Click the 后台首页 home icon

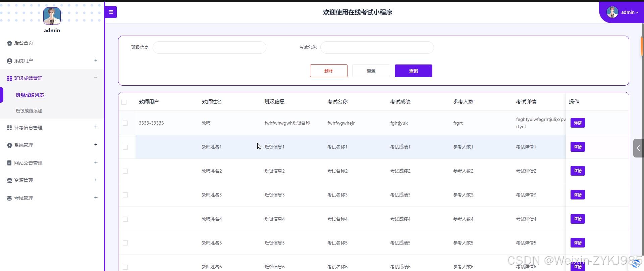tap(9, 43)
